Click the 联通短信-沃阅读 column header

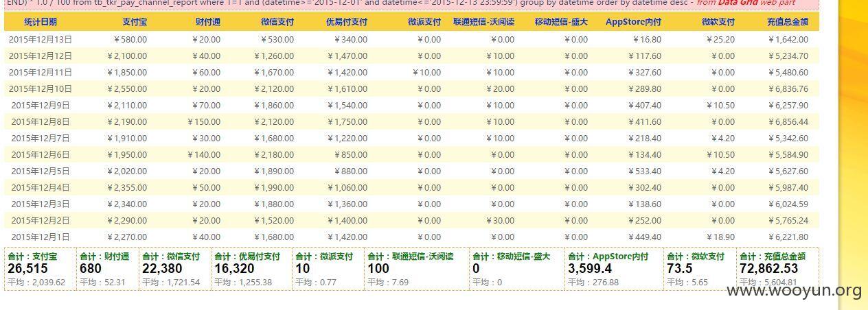[483, 22]
